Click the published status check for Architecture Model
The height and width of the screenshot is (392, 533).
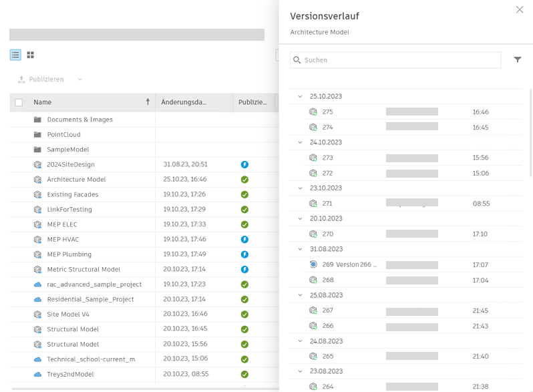[244, 180]
